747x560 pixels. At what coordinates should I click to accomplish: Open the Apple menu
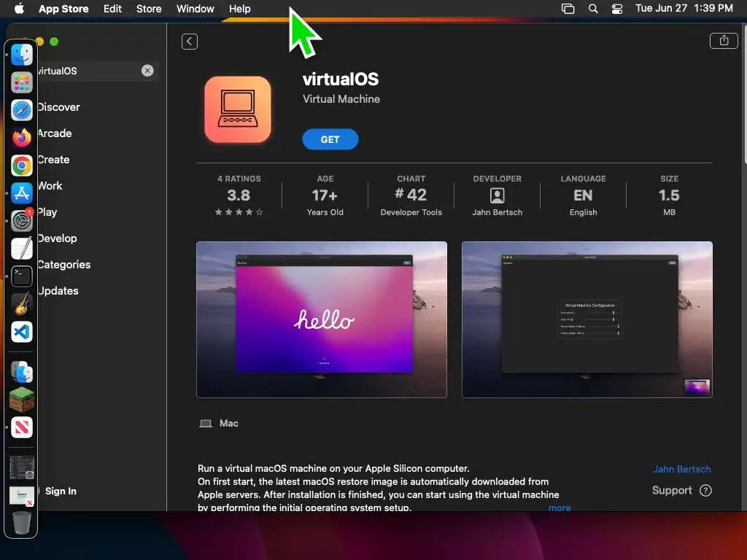point(19,9)
